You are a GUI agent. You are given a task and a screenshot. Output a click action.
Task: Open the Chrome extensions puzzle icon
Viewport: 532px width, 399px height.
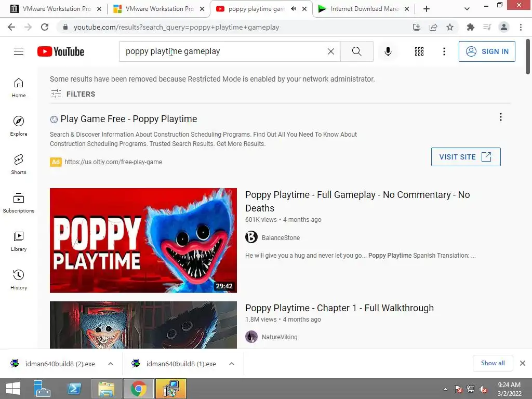[470, 27]
